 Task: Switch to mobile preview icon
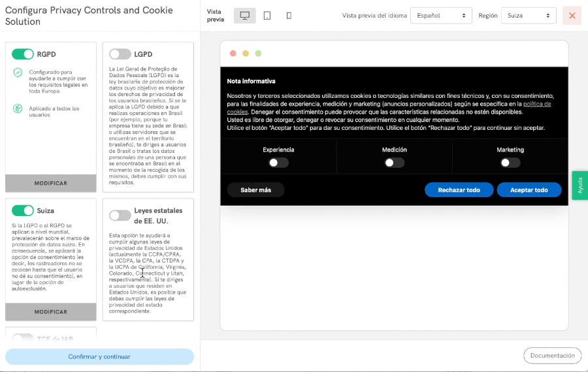pos(289,16)
